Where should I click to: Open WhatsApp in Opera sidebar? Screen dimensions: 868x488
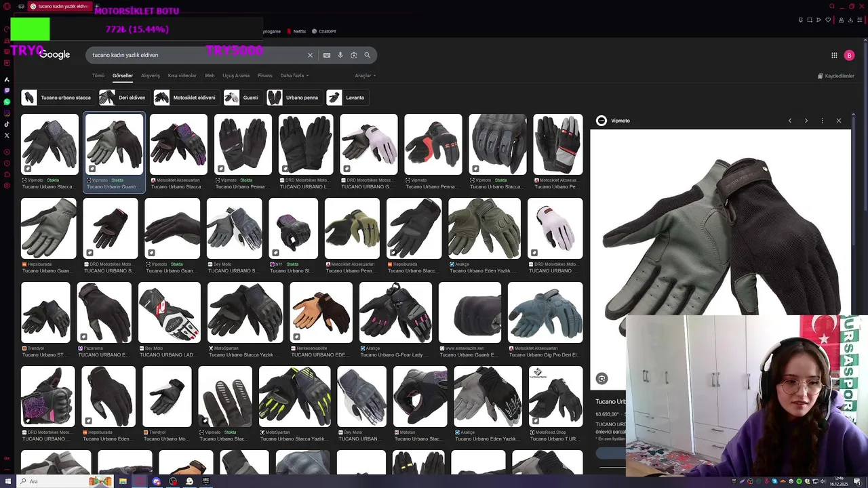coord(7,102)
